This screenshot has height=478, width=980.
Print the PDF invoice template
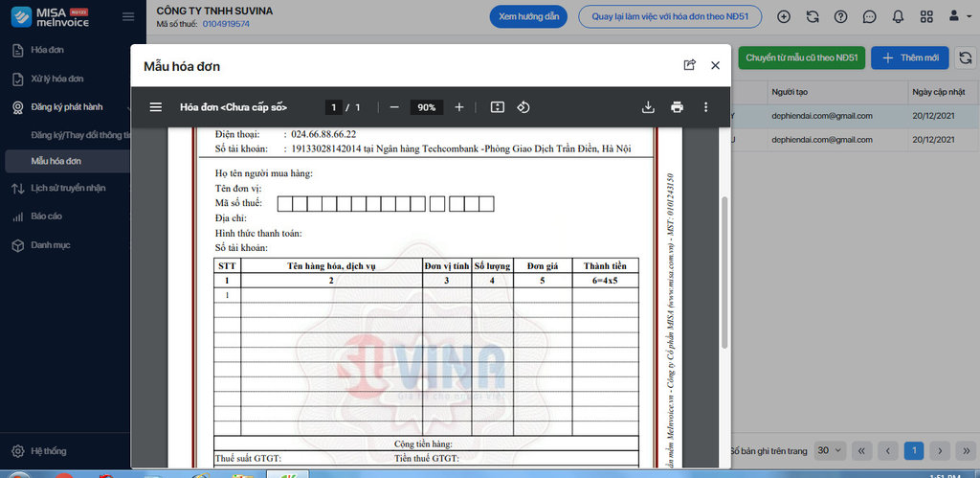[677, 107]
